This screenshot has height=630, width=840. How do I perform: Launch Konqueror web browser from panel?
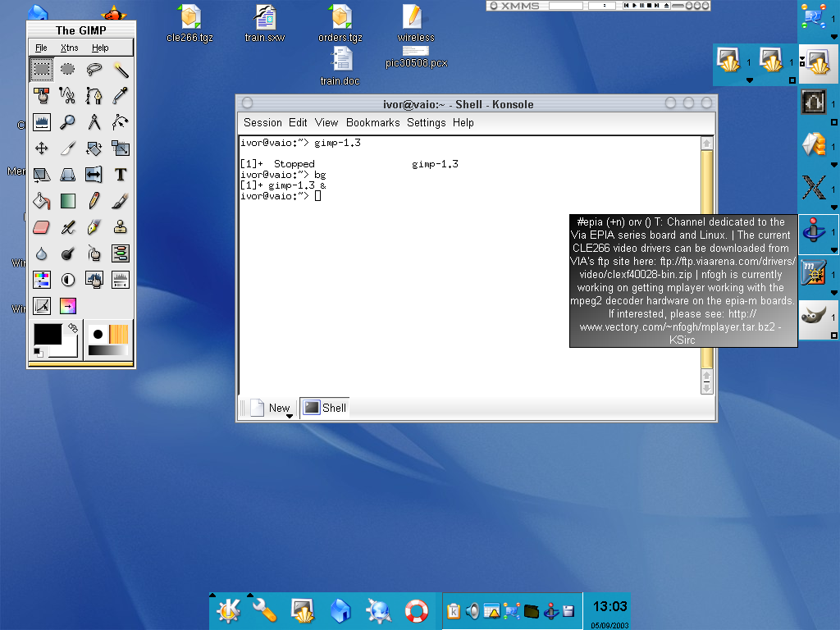coord(378,610)
